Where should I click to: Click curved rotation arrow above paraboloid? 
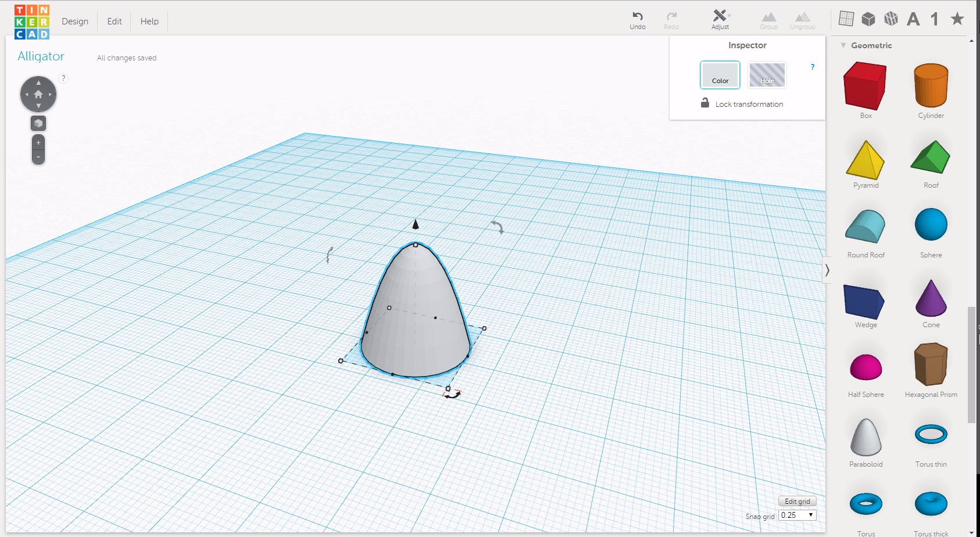(498, 227)
